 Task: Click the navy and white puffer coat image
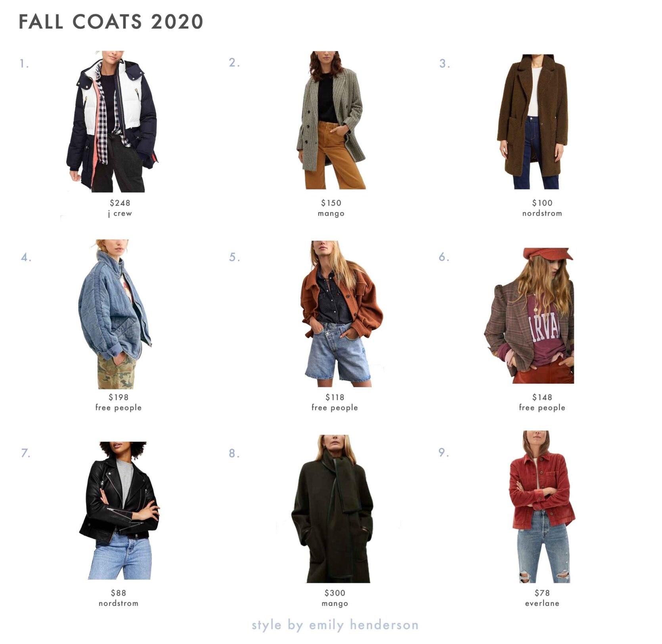tap(112, 121)
